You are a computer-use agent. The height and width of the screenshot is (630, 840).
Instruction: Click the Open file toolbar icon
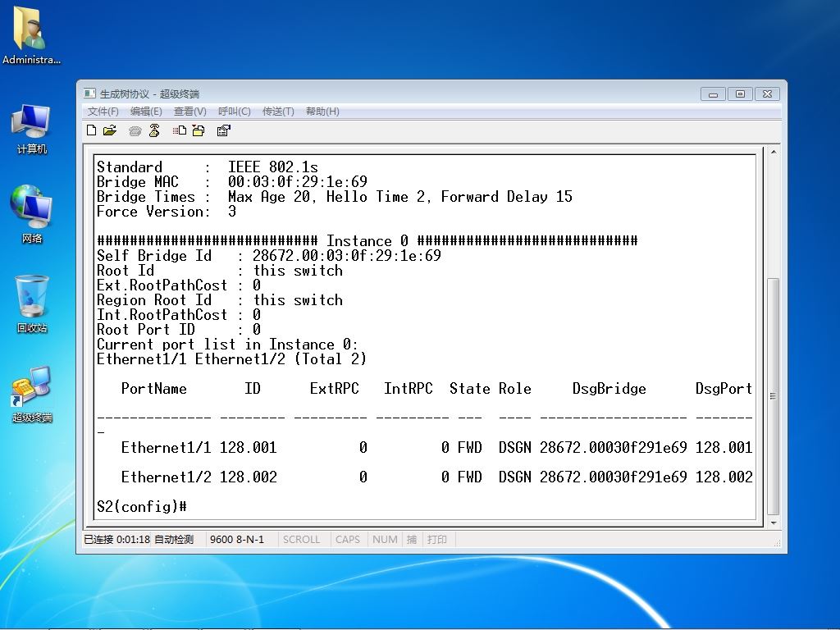point(110,130)
